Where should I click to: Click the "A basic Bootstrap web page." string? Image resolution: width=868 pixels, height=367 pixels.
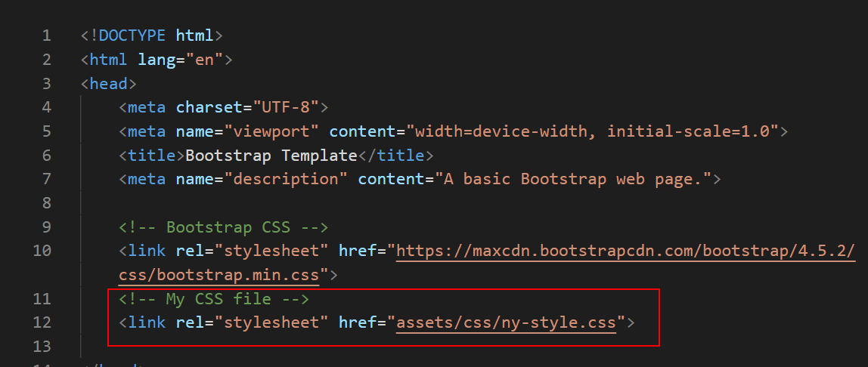coord(572,179)
